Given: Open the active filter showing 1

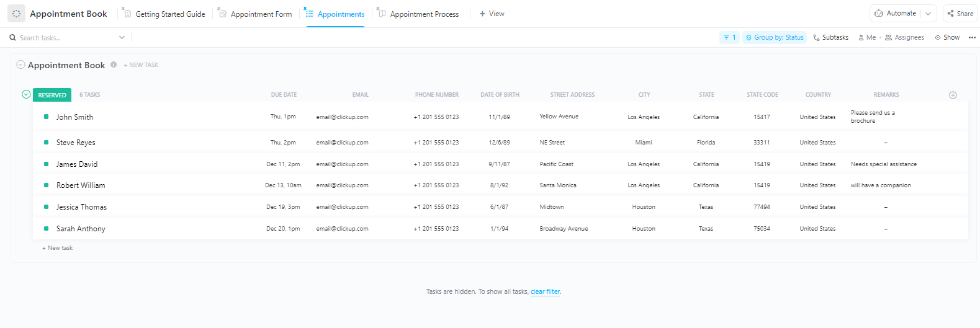Looking at the screenshot, I should (729, 37).
